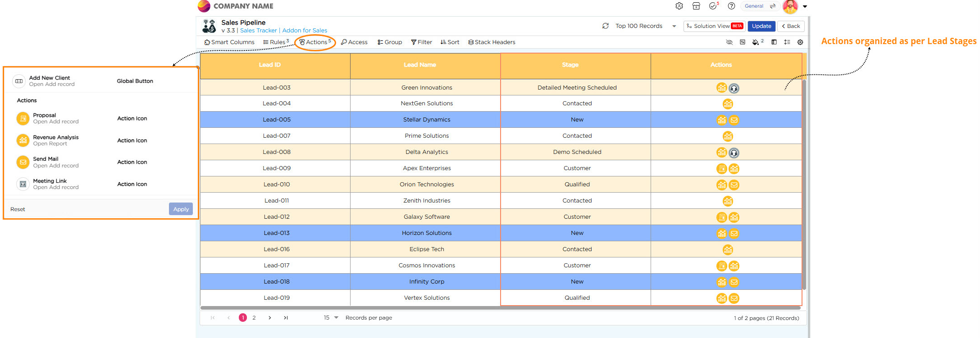The width and height of the screenshot is (980, 338).
Task: Click the Meeting Link icon for Lead-008
Action: tap(734, 153)
